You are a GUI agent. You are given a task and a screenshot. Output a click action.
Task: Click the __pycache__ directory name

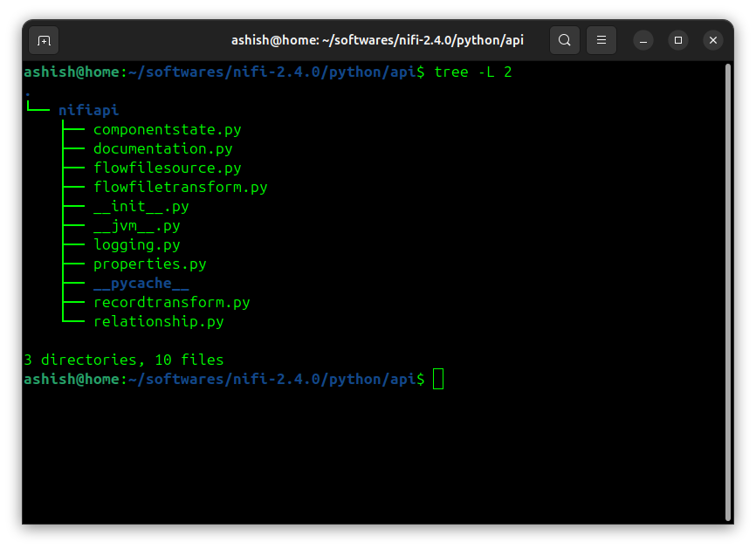click(141, 283)
